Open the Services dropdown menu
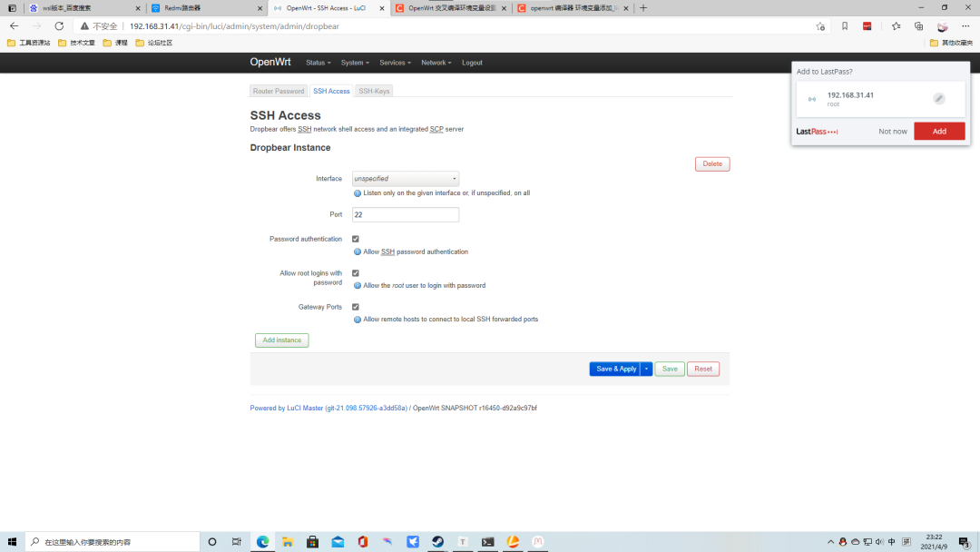The height and width of the screenshot is (552, 980). point(395,63)
